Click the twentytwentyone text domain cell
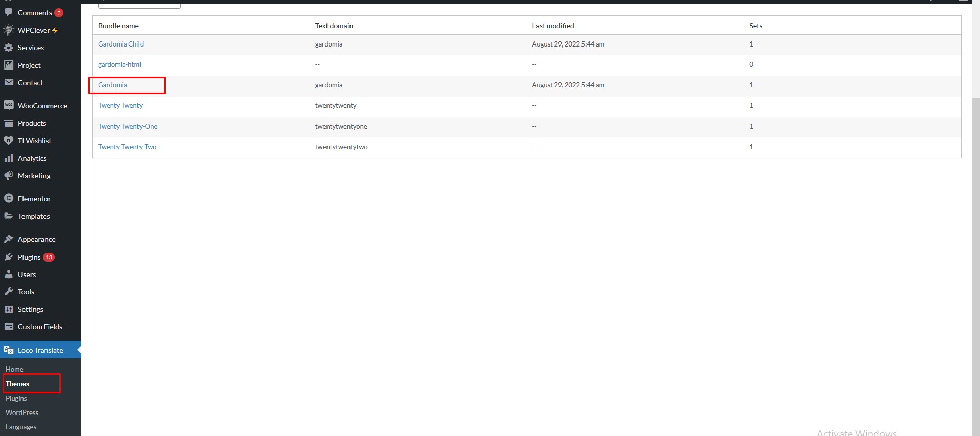980x436 pixels. pos(341,126)
